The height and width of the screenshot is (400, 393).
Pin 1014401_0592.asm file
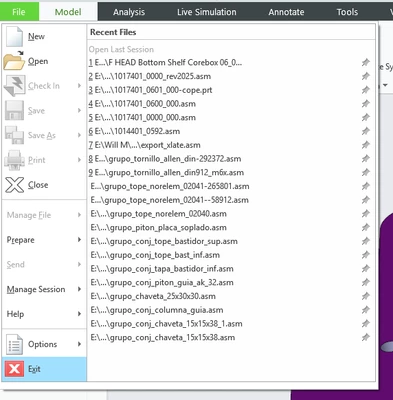click(366, 131)
